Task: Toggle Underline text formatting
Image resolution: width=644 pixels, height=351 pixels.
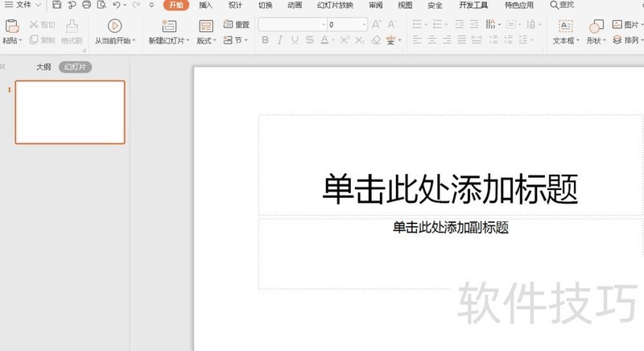Action: [x=295, y=39]
